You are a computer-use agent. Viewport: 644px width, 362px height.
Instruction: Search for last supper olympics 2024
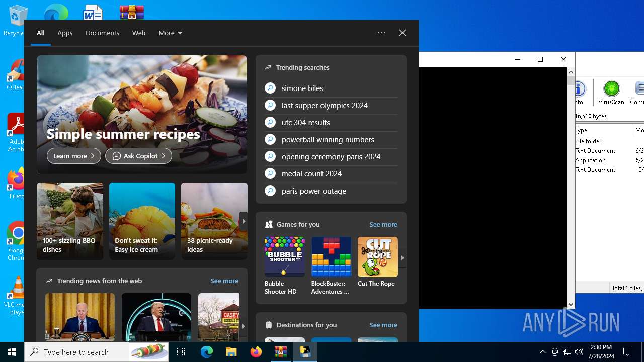coord(331,105)
